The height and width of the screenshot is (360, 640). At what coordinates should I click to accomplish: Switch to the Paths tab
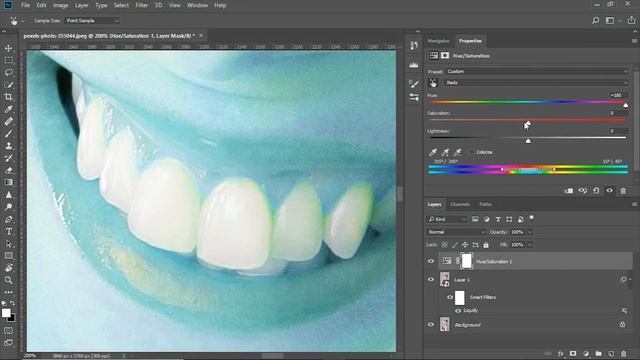pyautogui.click(x=485, y=204)
